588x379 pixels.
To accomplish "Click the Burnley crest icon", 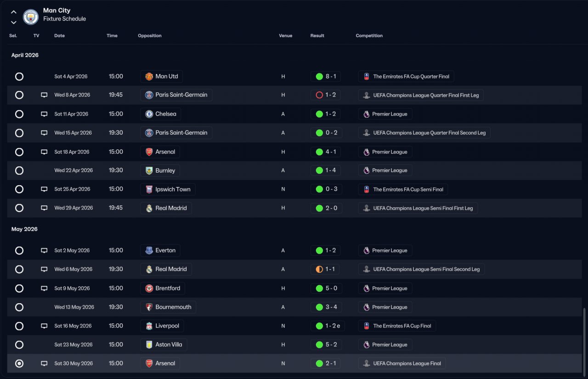I will (x=149, y=170).
